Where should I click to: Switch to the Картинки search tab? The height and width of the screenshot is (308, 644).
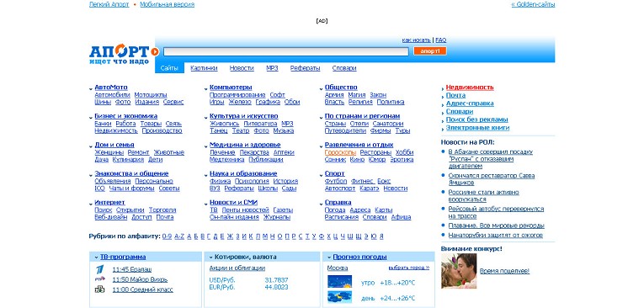pyautogui.click(x=204, y=68)
